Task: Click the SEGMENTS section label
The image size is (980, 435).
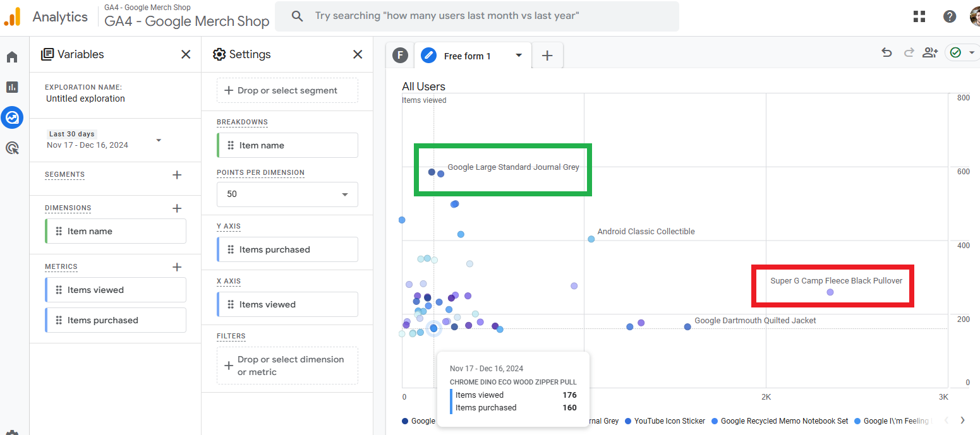Action: tap(64, 175)
